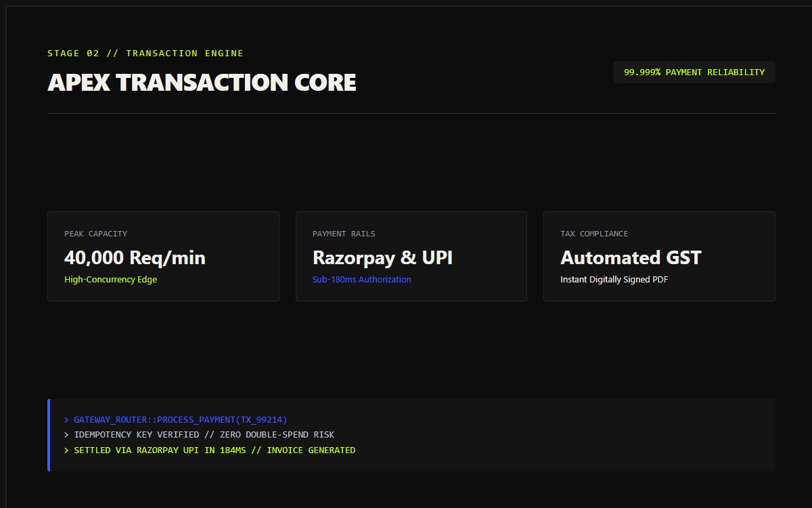Click 'STAGE 02 // TRANSACTION ENGINE' label
Viewport: 812px width, 508px height.
[145, 54]
